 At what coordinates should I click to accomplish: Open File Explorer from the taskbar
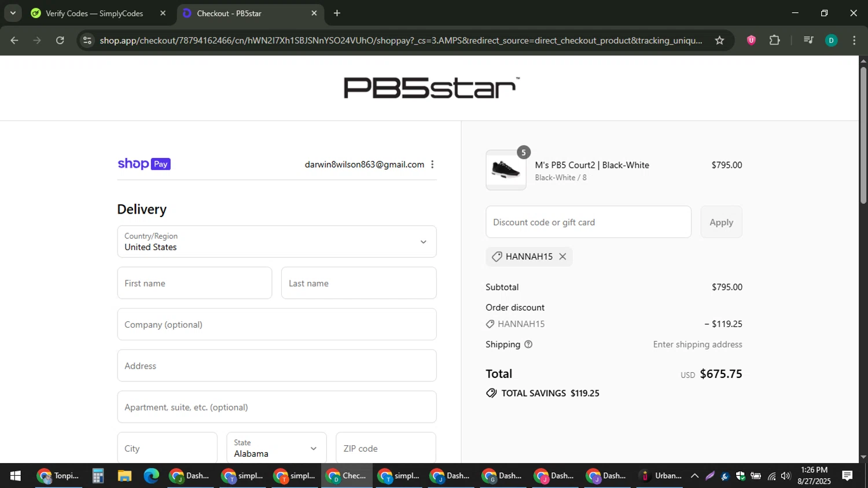[x=124, y=476]
